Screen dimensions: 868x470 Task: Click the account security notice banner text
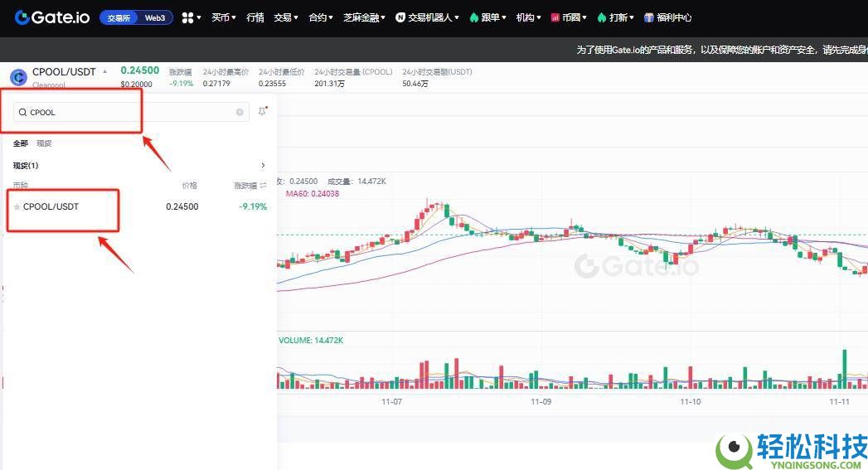click(x=722, y=50)
